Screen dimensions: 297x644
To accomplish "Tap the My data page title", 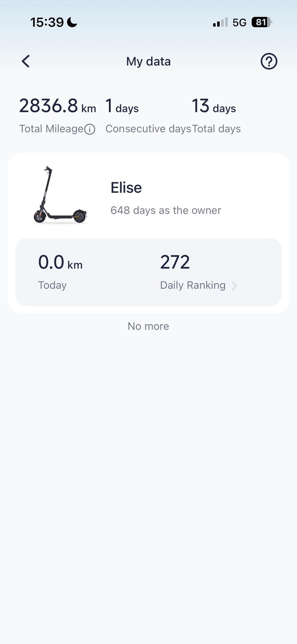I will coord(148,61).
